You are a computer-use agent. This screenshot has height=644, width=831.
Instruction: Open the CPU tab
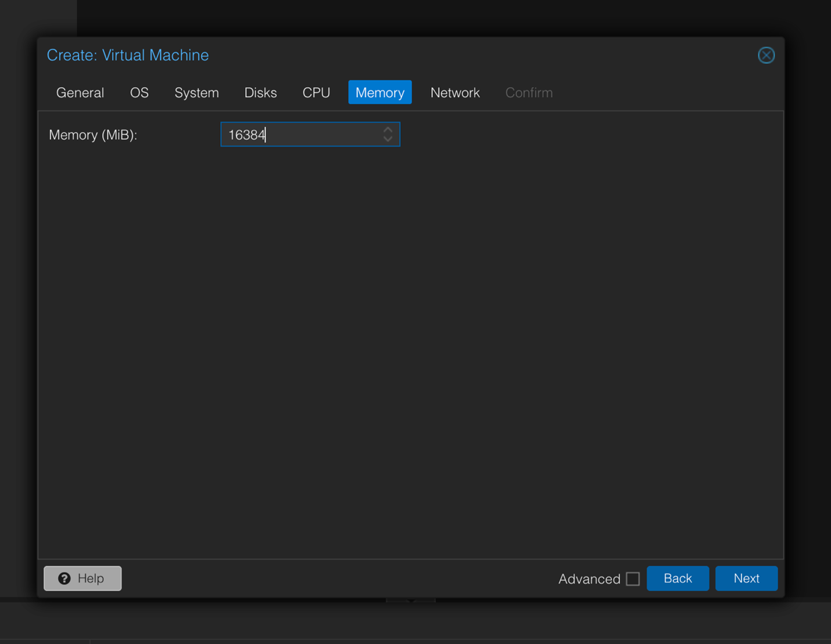[316, 92]
